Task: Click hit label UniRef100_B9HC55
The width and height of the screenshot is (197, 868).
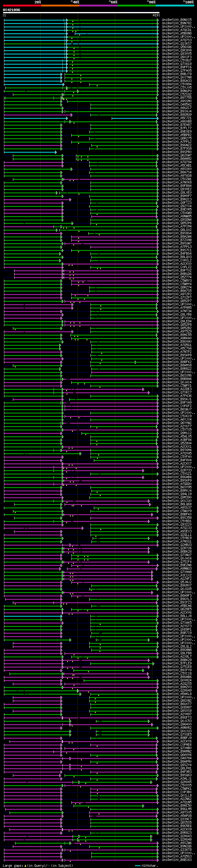Action: pyautogui.click(x=177, y=335)
